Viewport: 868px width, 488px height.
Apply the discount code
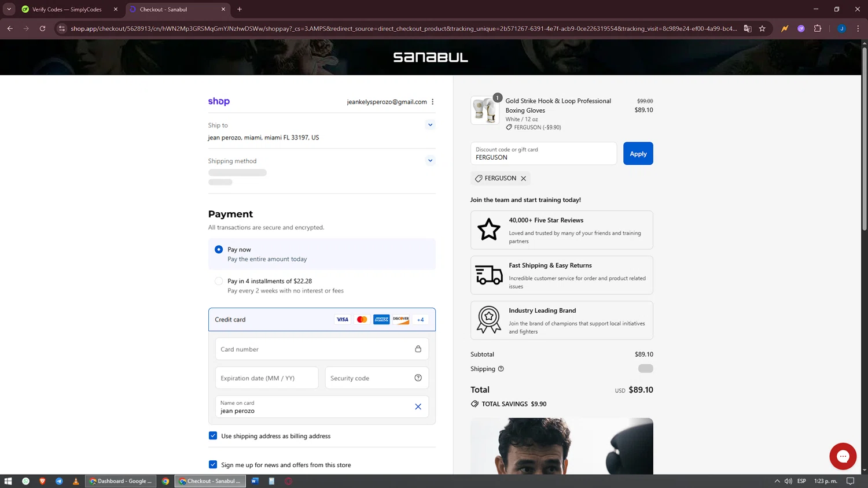[638, 153]
